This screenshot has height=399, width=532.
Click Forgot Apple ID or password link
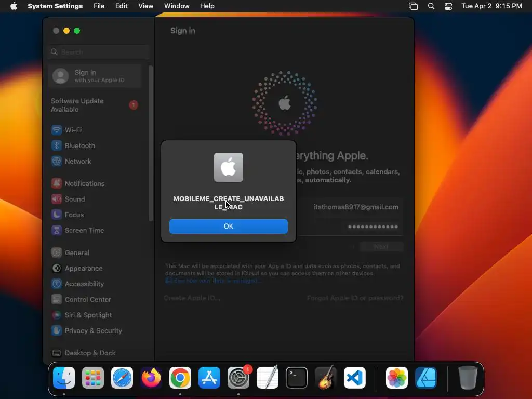[355, 298]
